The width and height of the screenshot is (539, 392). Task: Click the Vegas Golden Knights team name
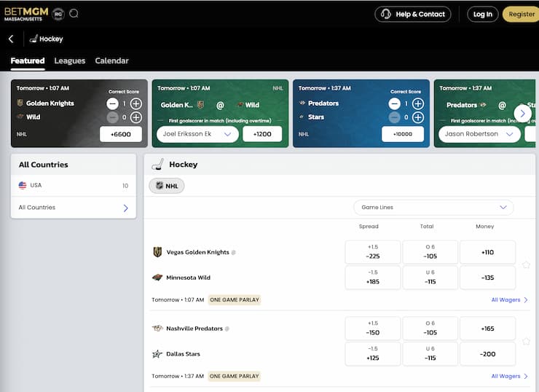point(197,252)
